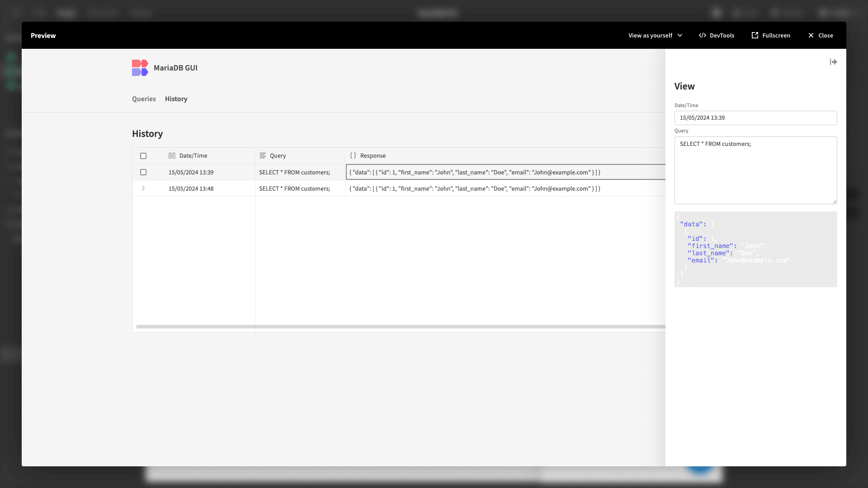
Task: Collapse the View side panel arrow icon
Action: (833, 62)
